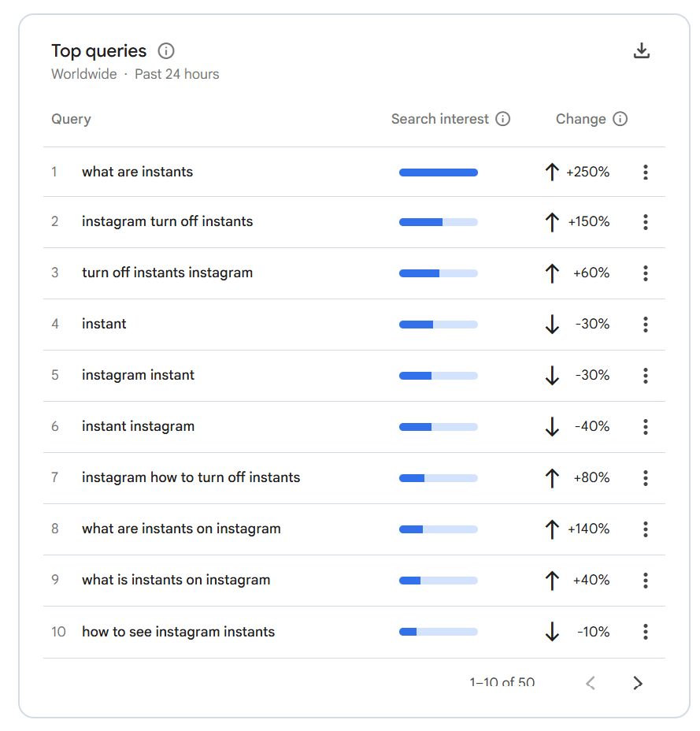Open more options for 'instagram turn off instants'

[x=646, y=222]
